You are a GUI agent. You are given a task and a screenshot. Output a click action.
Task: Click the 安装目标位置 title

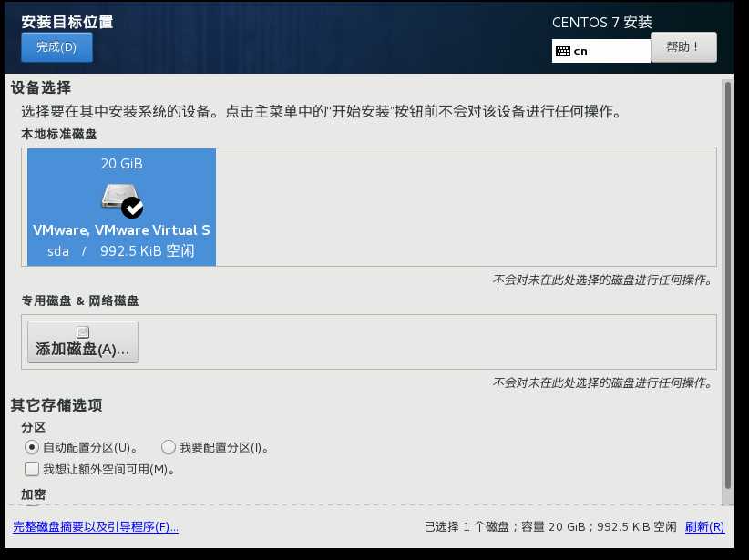click(x=67, y=22)
